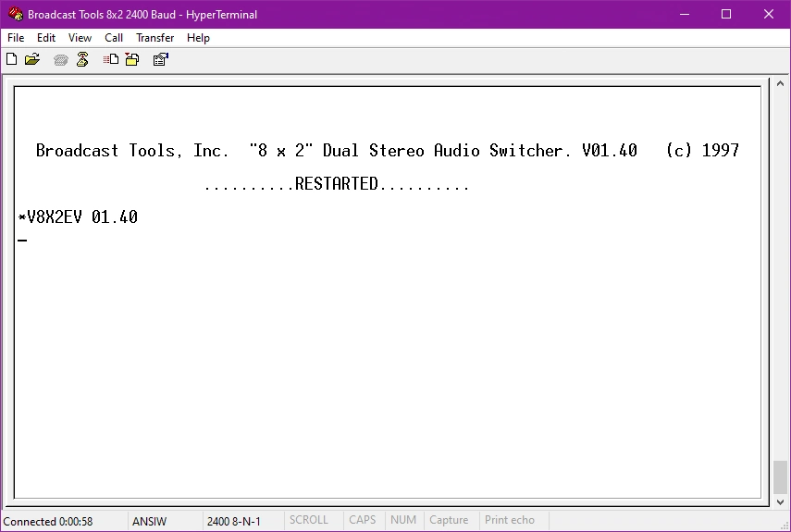
Task: Click the Capture status indicator
Action: pos(449,520)
